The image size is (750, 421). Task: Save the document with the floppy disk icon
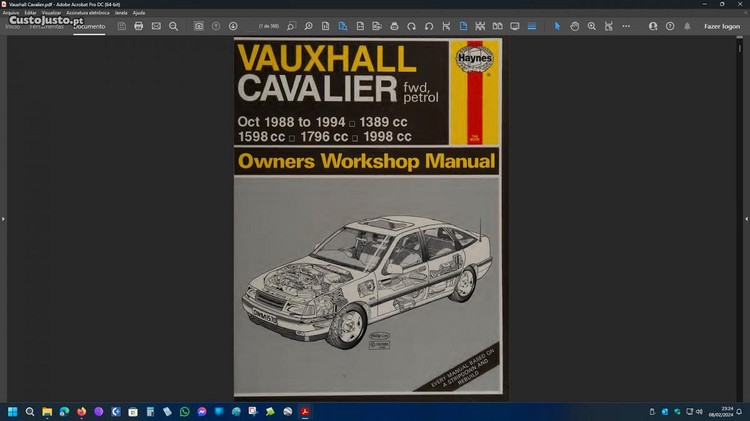(121, 26)
